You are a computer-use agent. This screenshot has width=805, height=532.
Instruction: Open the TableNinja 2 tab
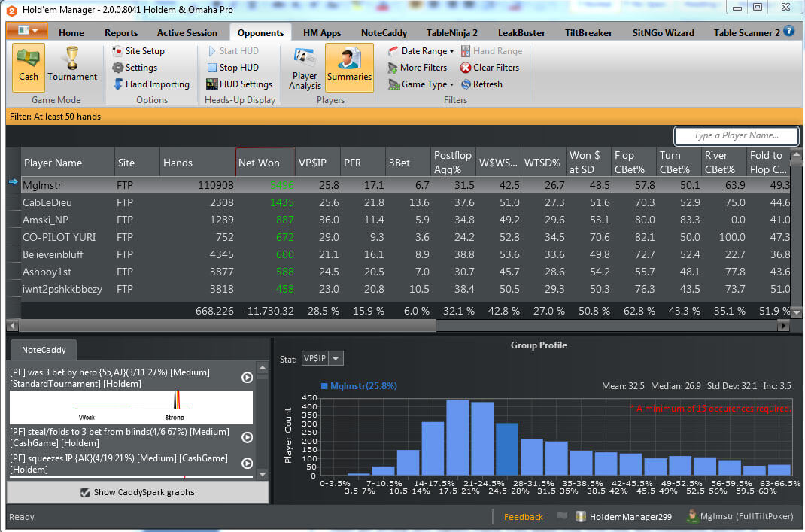pos(452,33)
